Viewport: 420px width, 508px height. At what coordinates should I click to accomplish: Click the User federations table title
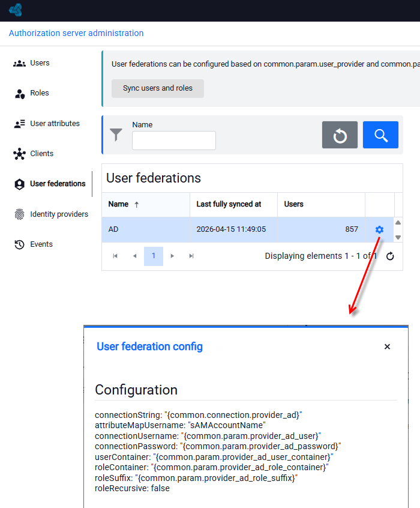click(x=154, y=178)
